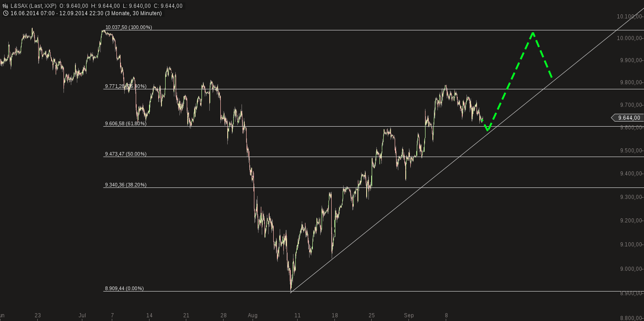Click the arrow tip of the price label
The image size is (644, 321).
613,118
